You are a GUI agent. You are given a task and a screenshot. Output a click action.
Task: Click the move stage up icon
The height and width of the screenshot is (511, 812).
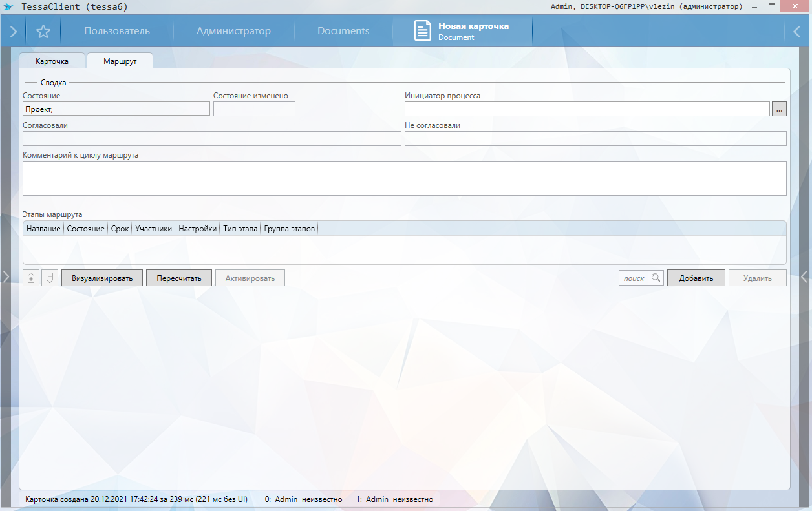point(30,278)
